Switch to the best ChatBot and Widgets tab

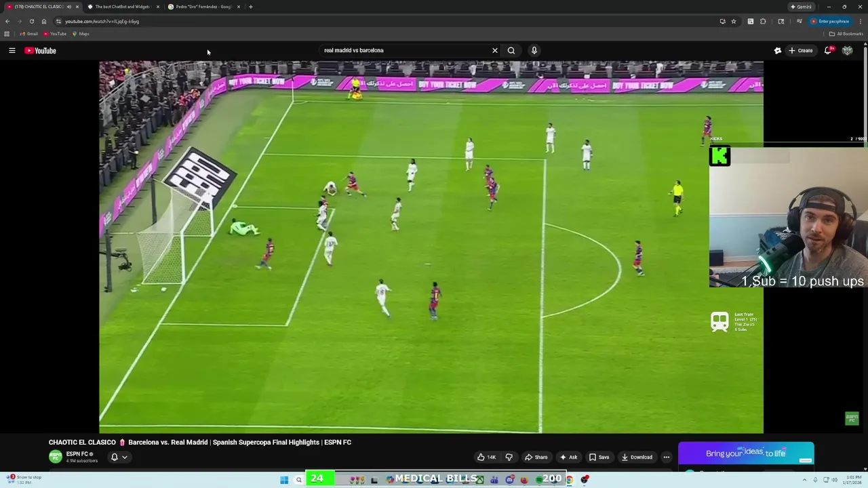click(122, 7)
